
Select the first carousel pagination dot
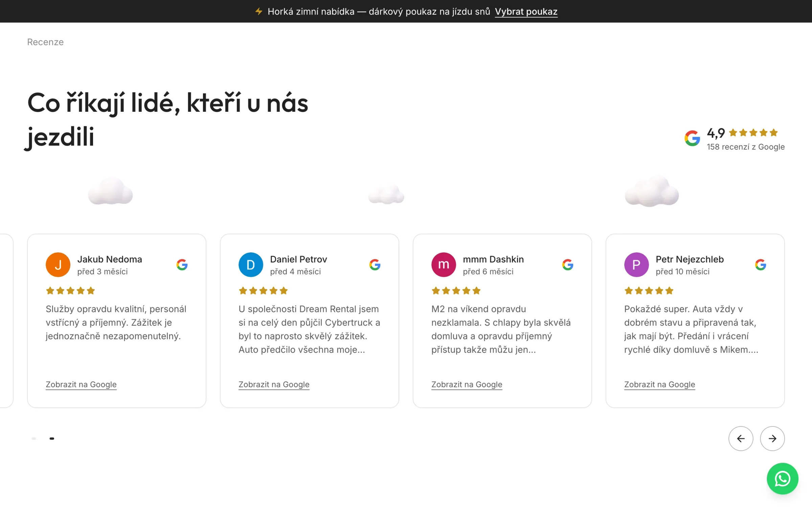pyautogui.click(x=34, y=439)
